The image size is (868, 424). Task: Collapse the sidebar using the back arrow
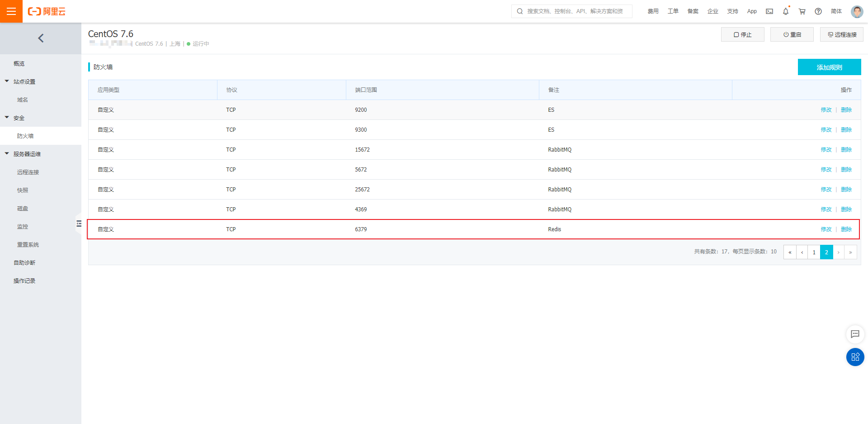point(41,38)
